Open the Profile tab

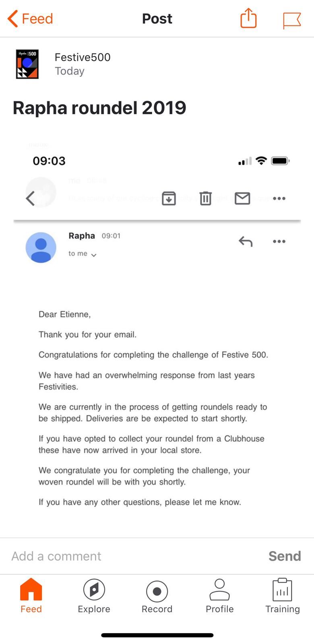[219, 596]
